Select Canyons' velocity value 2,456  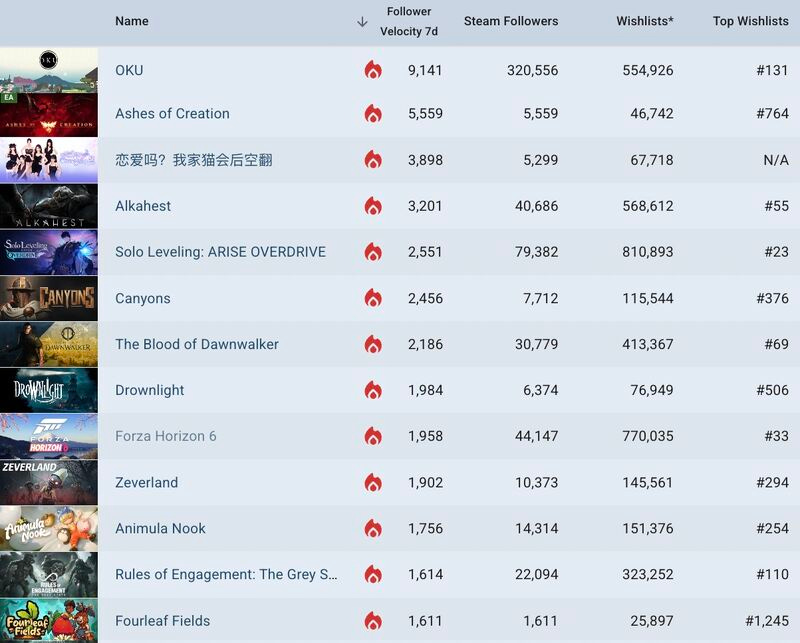coord(425,299)
